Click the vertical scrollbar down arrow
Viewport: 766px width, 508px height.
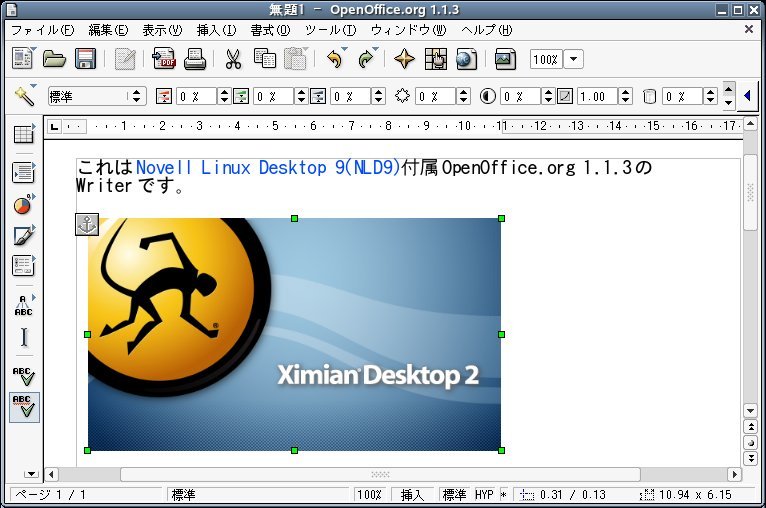750,410
